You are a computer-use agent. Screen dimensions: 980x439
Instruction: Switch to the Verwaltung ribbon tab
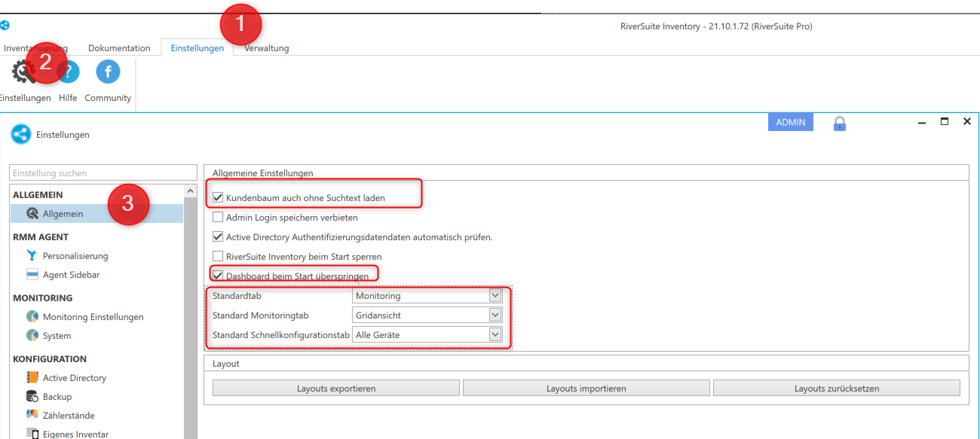point(267,48)
